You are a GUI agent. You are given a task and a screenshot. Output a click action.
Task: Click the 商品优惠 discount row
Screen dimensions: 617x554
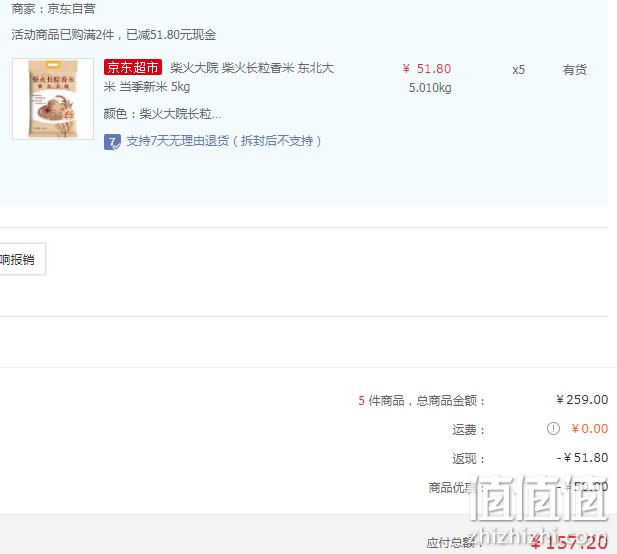click(x=518, y=487)
